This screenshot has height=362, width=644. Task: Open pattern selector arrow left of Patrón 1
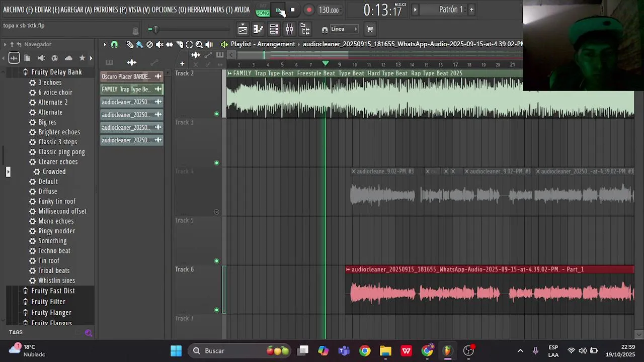tap(415, 10)
